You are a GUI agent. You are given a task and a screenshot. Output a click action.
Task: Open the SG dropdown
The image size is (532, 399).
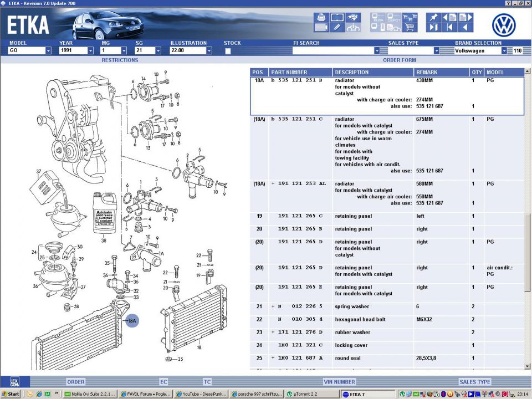[x=158, y=50]
